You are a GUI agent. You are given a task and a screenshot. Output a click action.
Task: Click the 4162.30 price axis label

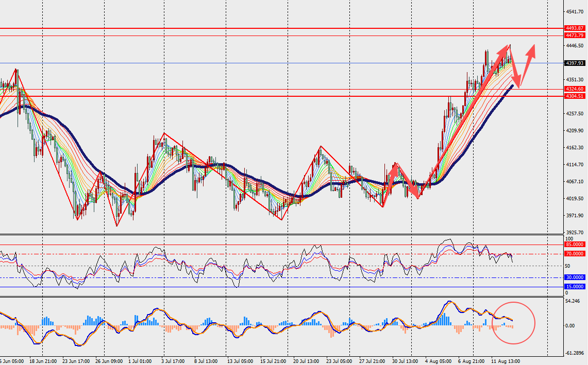575,148
